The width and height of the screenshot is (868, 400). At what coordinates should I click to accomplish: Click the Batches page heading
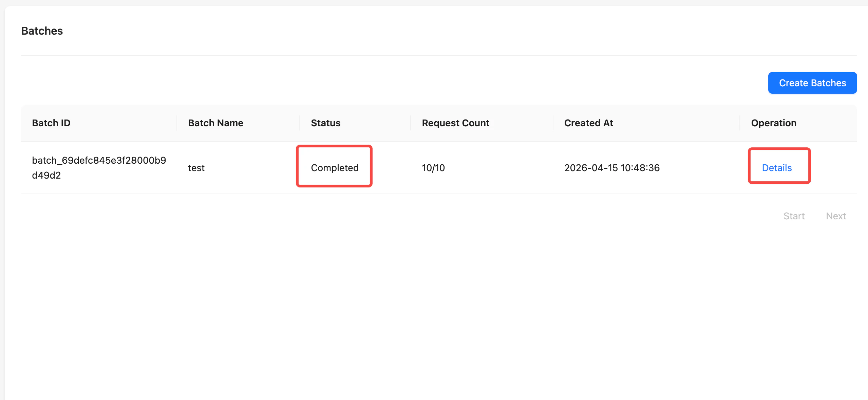(x=42, y=31)
